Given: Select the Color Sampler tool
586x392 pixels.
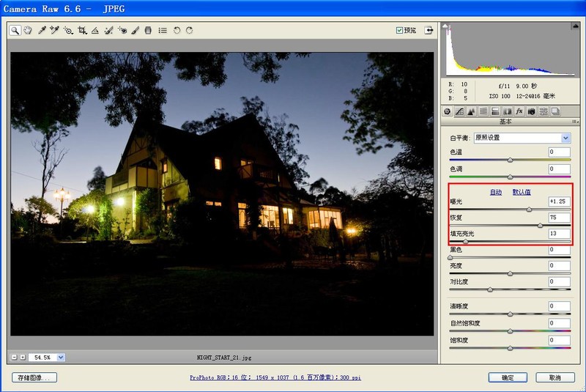Looking at the screenshot, I should click(x=54, y=30).
